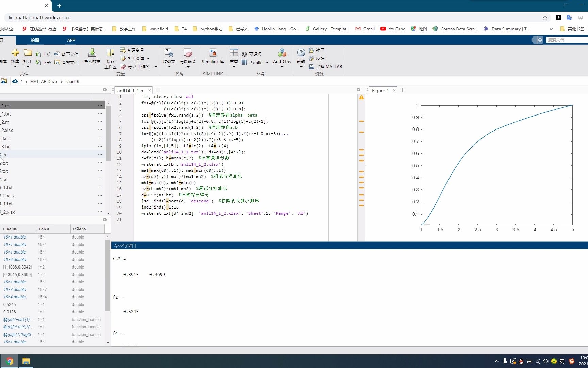588x368 pixels.
Task: Click the Value column header in workspace
Action: tap(18, 229)
